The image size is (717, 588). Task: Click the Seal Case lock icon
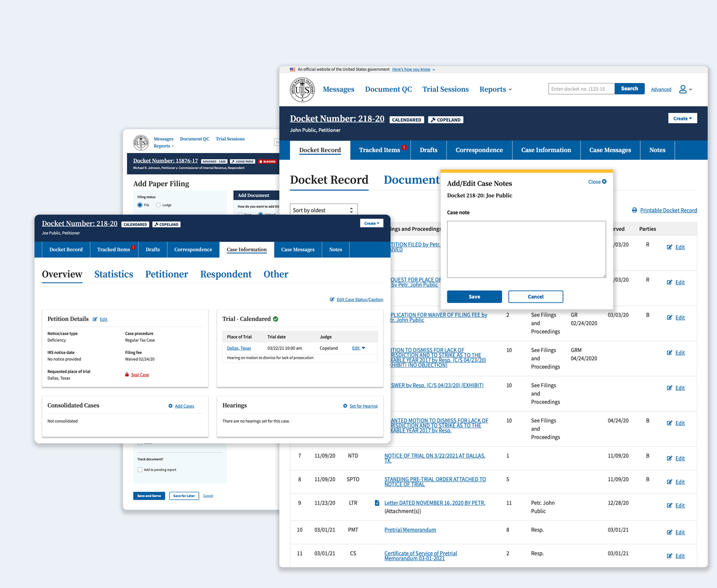127,374
